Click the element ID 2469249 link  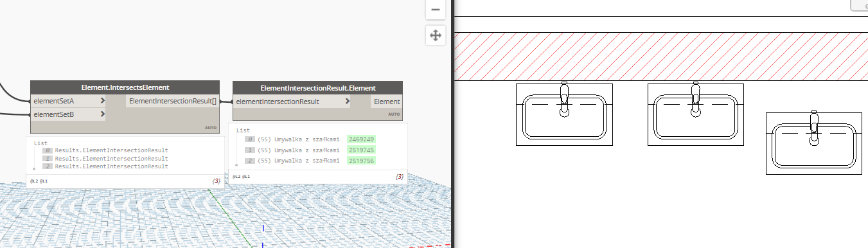362,139
